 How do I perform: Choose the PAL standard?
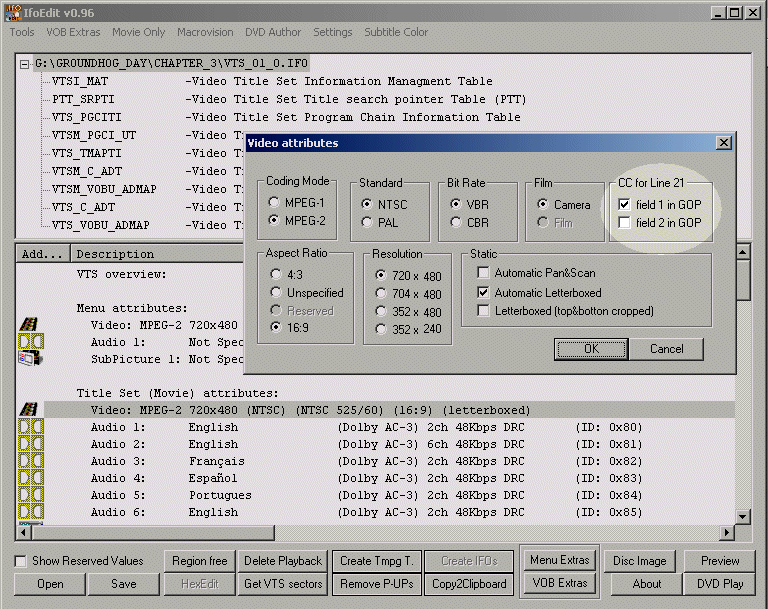click(380, 222)
